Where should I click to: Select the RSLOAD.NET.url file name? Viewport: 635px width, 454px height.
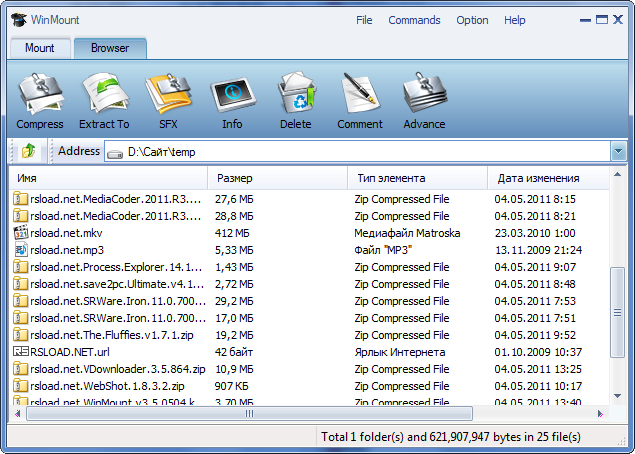pos(70,352)
